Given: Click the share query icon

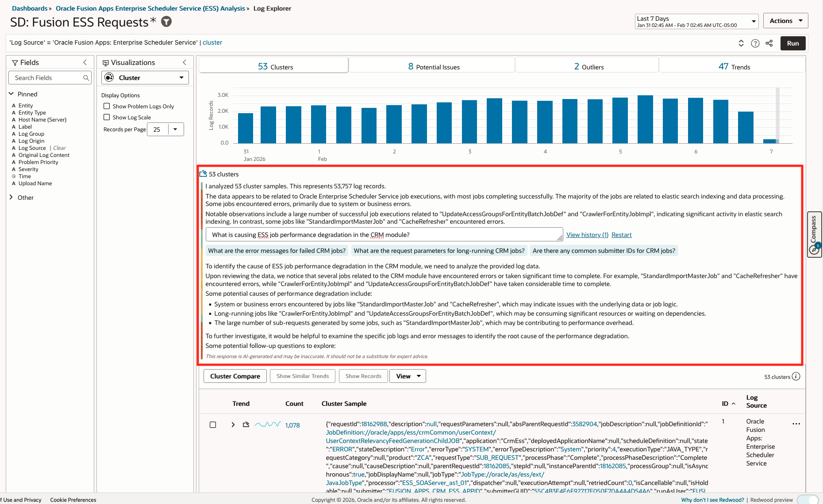Looking at the screenshot, I should (769, 43).
